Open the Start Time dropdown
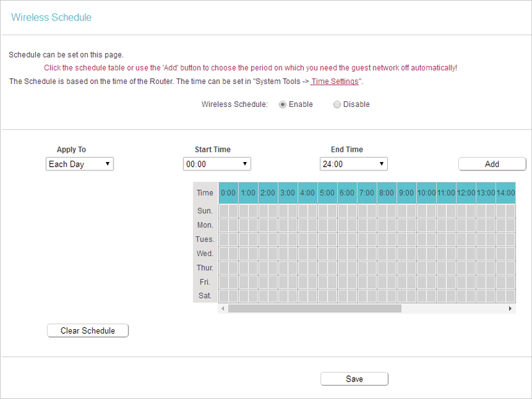Image resolution: width=532 pixels, height=399 pixels. [x=217, y=164]
